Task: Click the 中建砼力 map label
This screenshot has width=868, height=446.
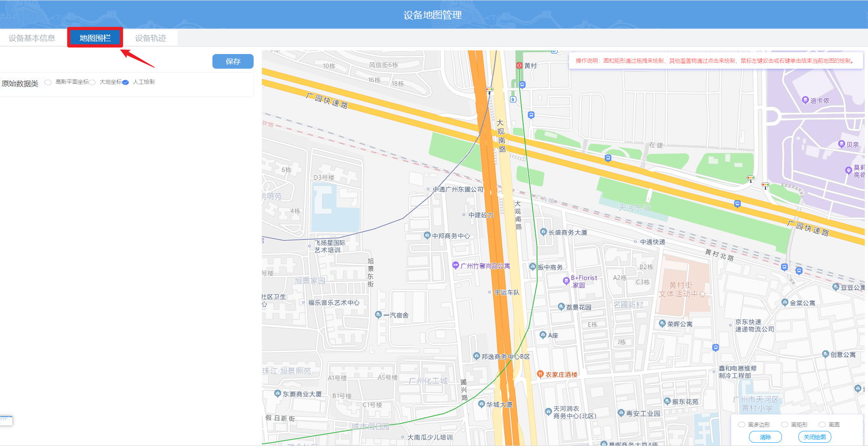Action: coord(481,215)
